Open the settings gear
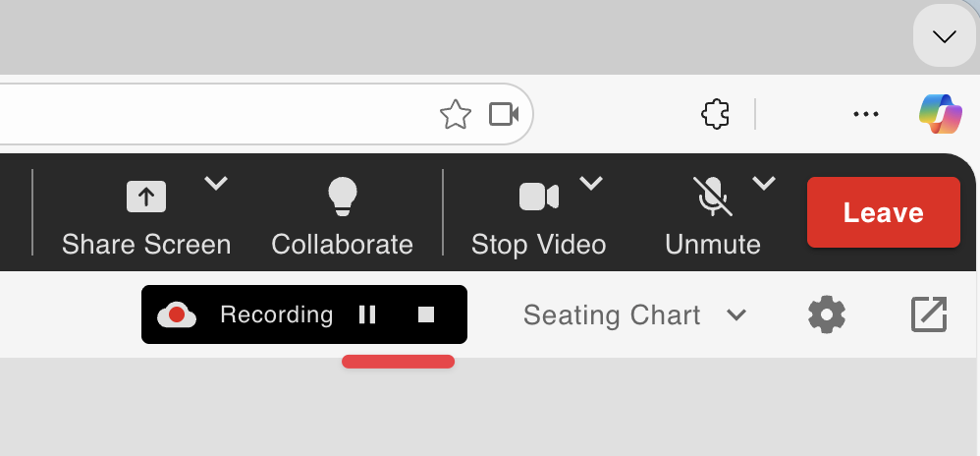The height and width of the screenshot is (456, 980). pos(827,315)
